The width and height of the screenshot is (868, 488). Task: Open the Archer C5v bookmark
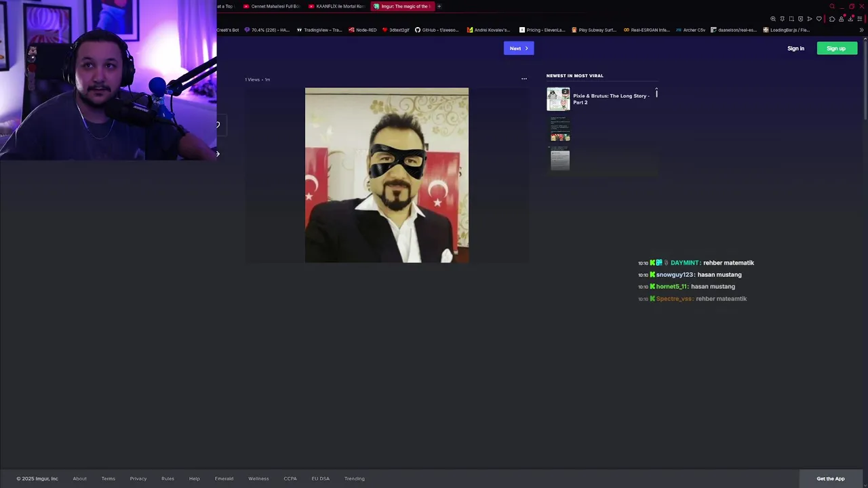click(691, 30)
